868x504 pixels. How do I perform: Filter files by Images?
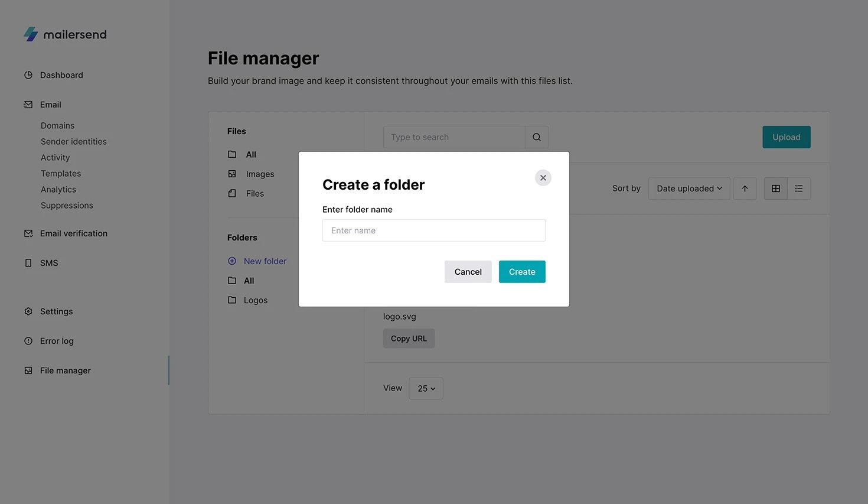(x=260, y=174)
